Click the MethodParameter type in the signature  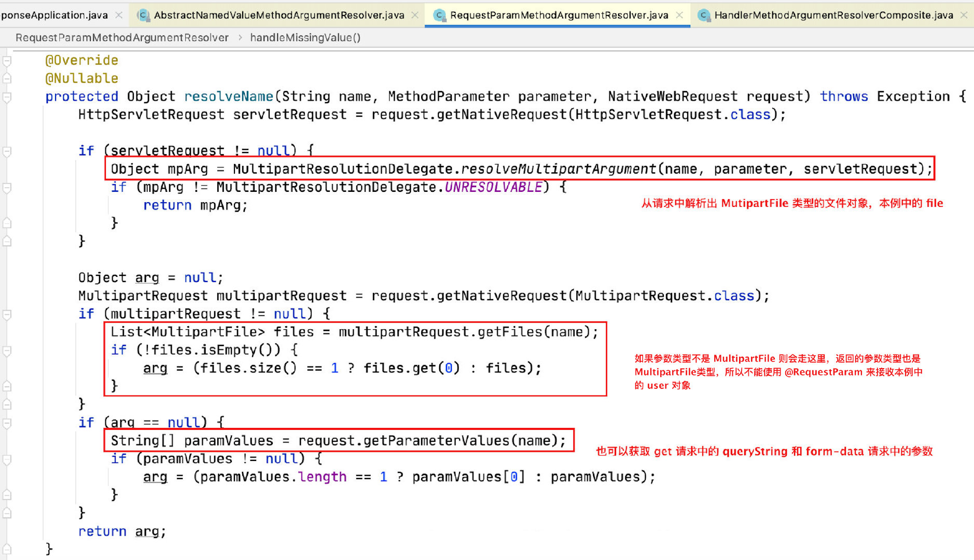[449, 96]
